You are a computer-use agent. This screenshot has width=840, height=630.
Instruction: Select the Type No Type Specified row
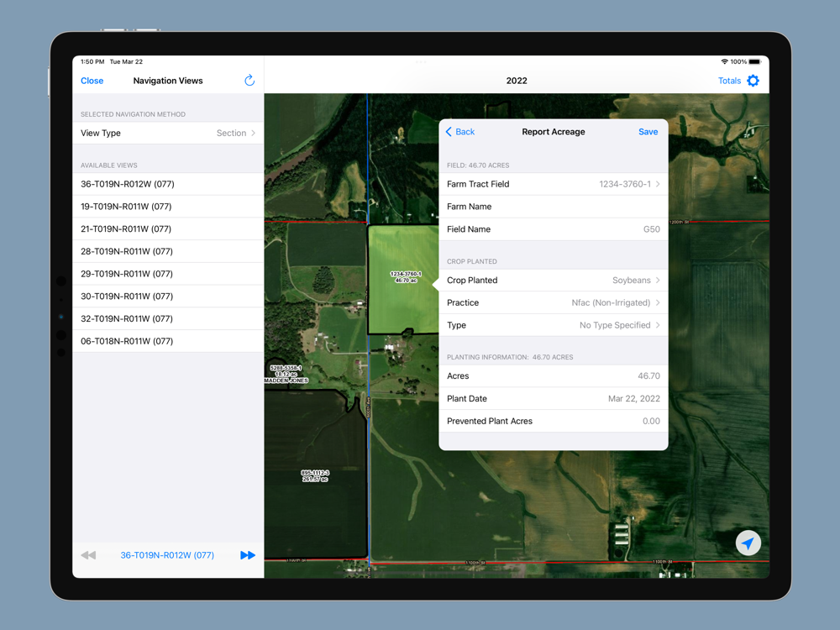(554, 325)
